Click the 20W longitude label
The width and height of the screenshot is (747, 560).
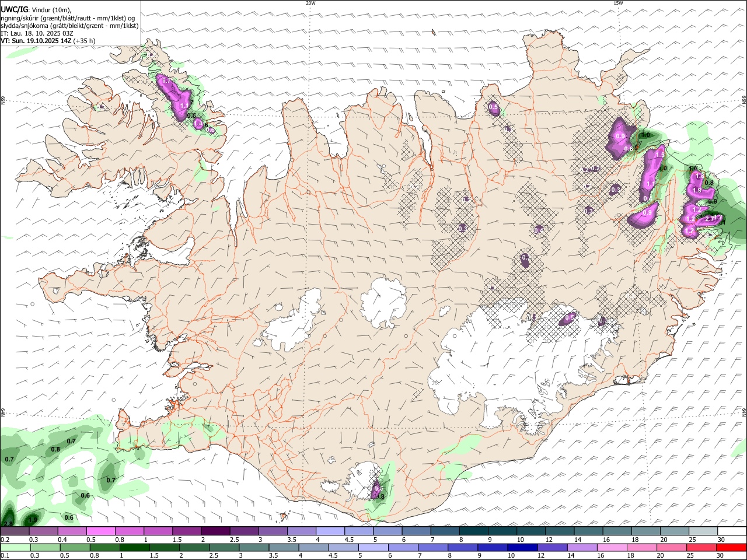[x=310, y=3]
